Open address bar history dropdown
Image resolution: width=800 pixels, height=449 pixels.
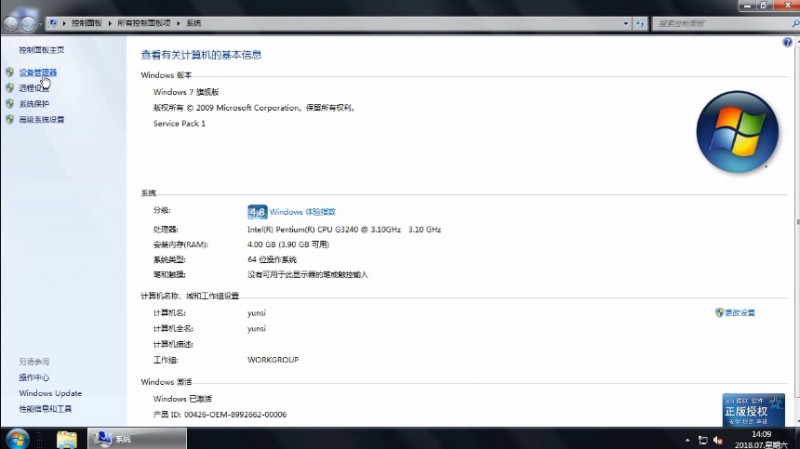(x=626, y=23)
